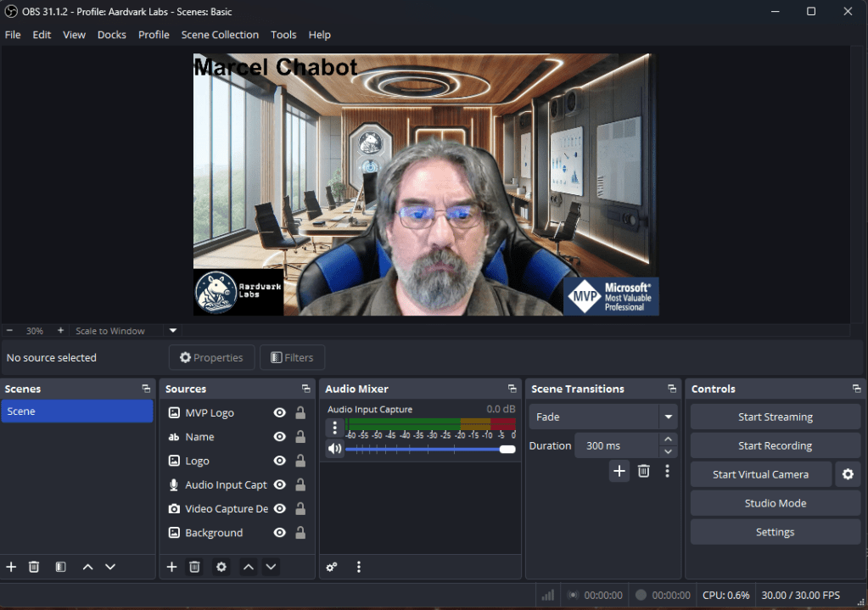868x610 pixels.
Task: Open the Scene Collection menu
Action: (x=220, y=35)
